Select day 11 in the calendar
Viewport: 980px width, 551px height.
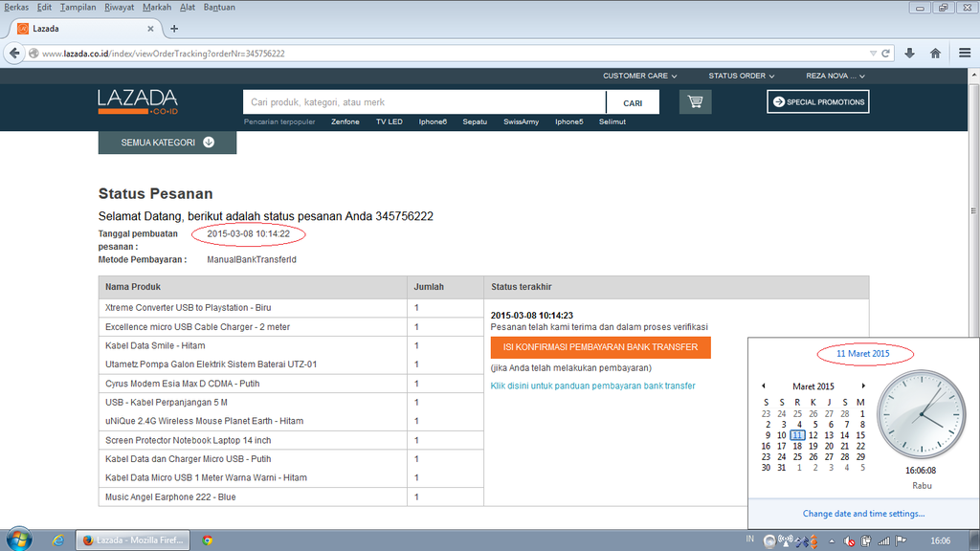797,435
